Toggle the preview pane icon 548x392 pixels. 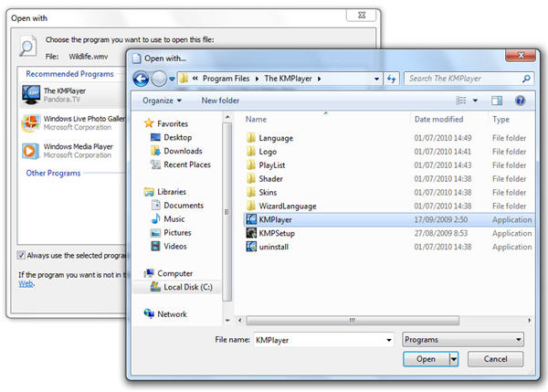[498, 100]
